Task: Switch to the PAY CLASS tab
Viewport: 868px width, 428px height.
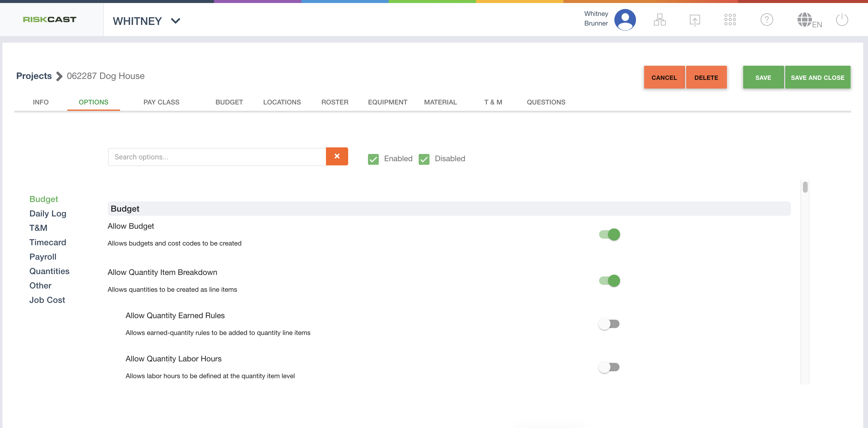Action: pyautogui.click(x=161, y=102)
